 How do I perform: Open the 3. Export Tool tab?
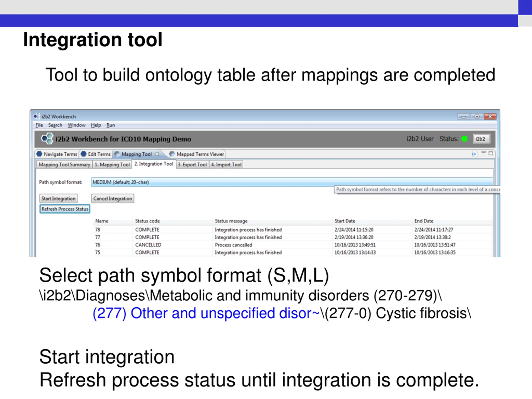192,165
